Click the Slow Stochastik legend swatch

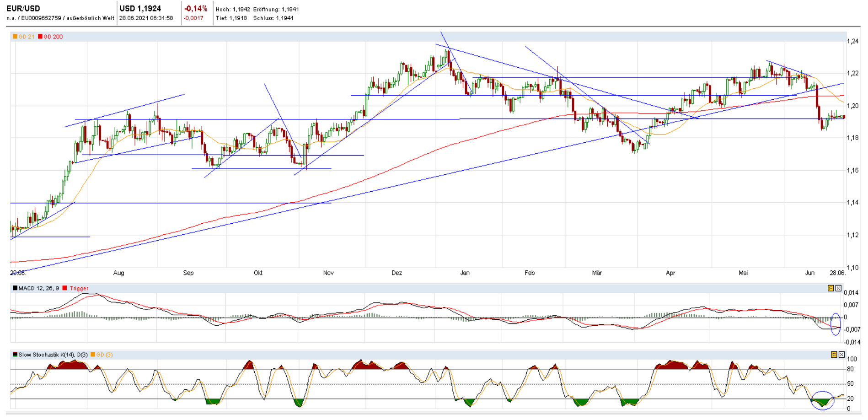[15, 355]
